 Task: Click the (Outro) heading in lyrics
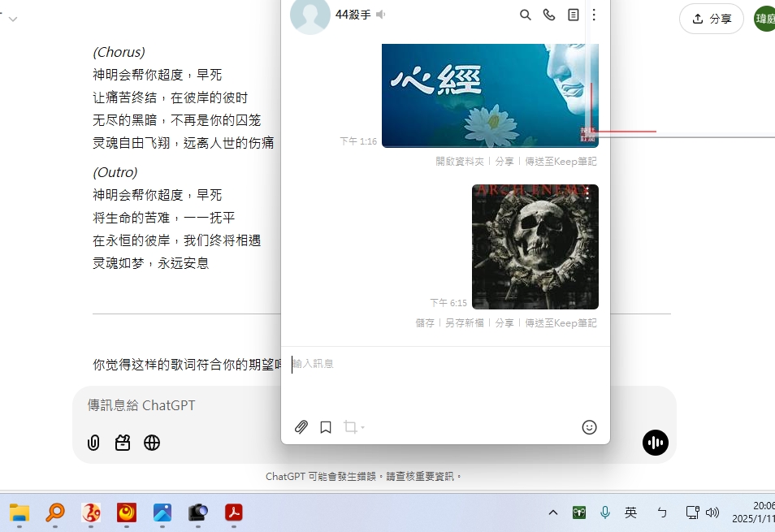click(x=115, y=172)
